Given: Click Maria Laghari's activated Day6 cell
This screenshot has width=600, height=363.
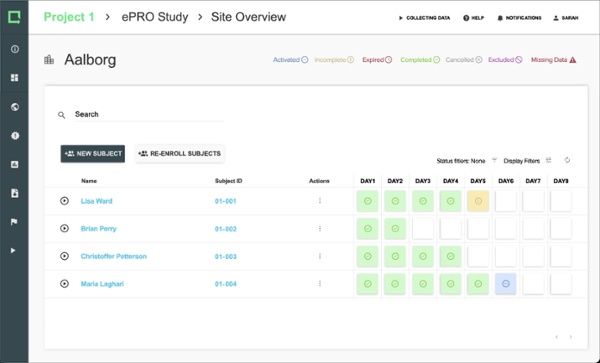Looking at the screenshot, I should click(505, 284).
